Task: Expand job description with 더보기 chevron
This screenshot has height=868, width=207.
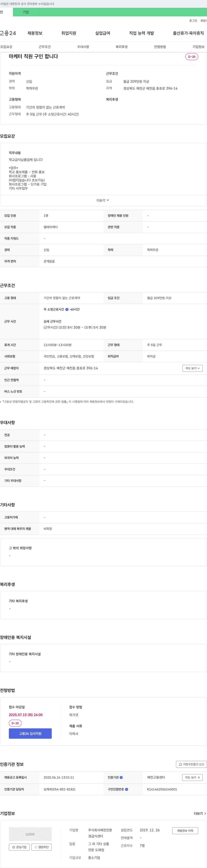Action: point(103,200)
